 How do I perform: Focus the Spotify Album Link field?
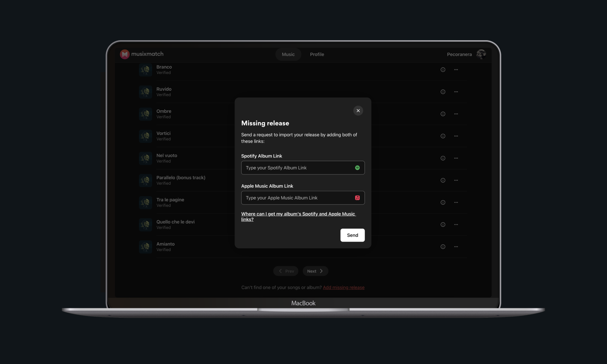(x=303, y=168)
